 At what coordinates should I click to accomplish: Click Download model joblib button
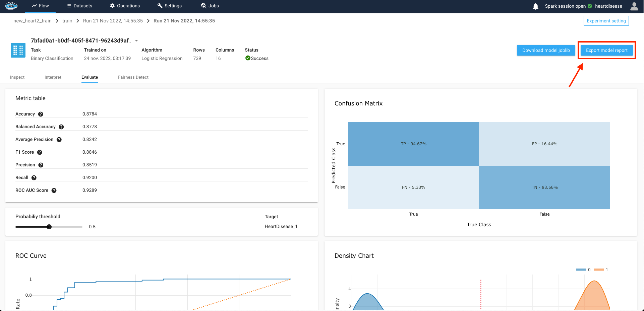pyautogui.click(x=546, y=50)
